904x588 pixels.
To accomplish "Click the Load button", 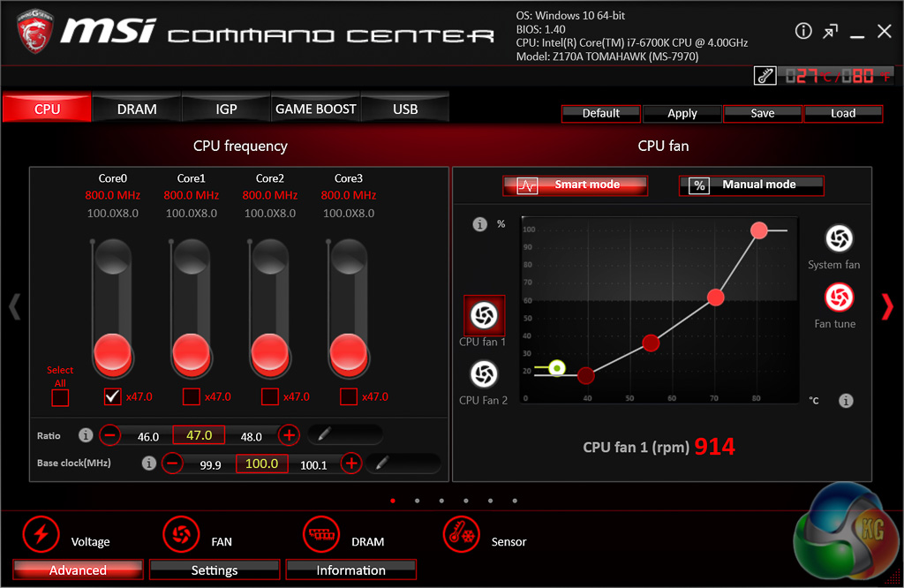I will pyautogui.click(x=843, y=114).
